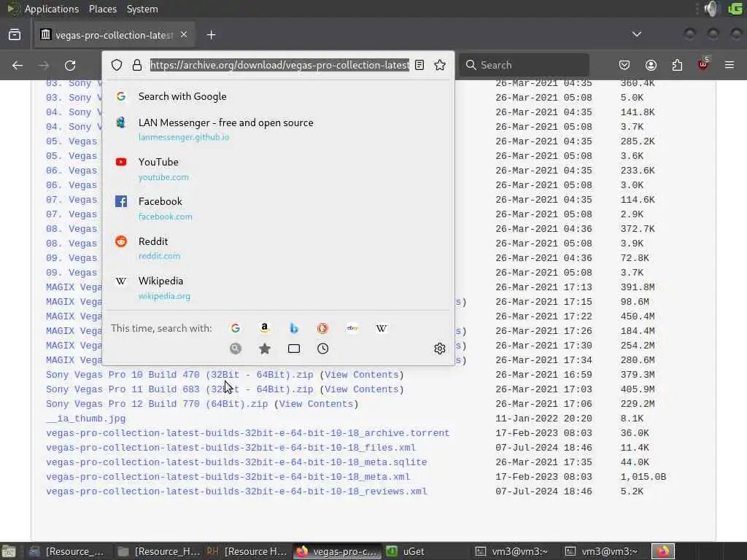747x560 pixels.
Task: Select the Reddit suggestion
Action: [x=278, y=248]
